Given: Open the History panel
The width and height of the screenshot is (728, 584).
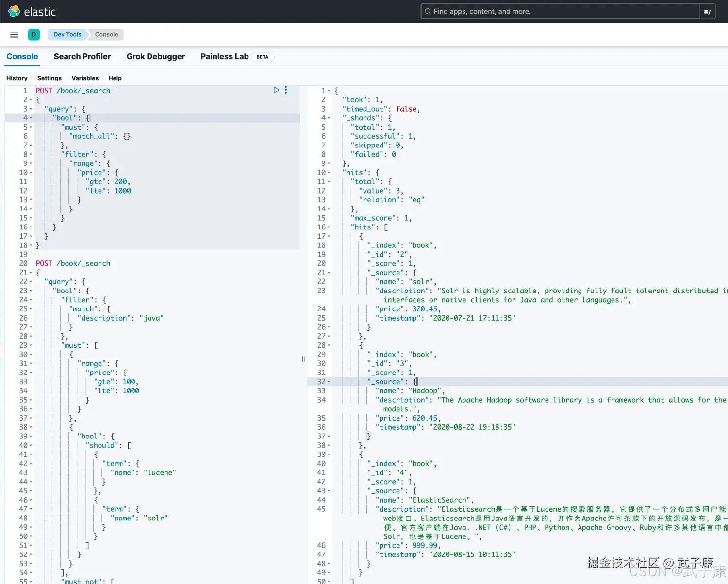Looking at the screenshot, I should click(17, 78).
